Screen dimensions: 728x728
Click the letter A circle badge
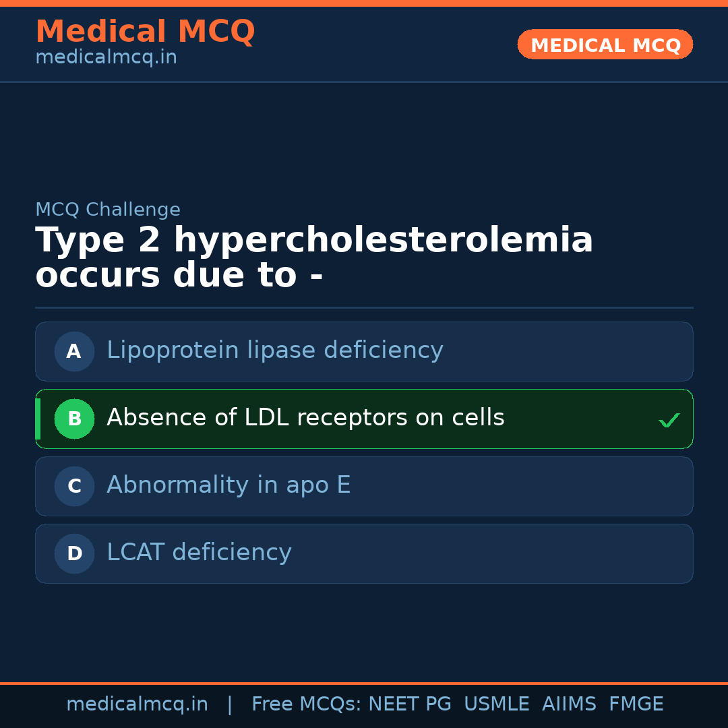74,351
